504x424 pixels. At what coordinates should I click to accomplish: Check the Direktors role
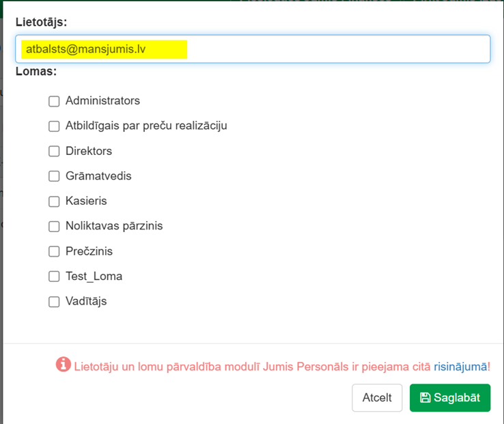click(x=54, y=152)
